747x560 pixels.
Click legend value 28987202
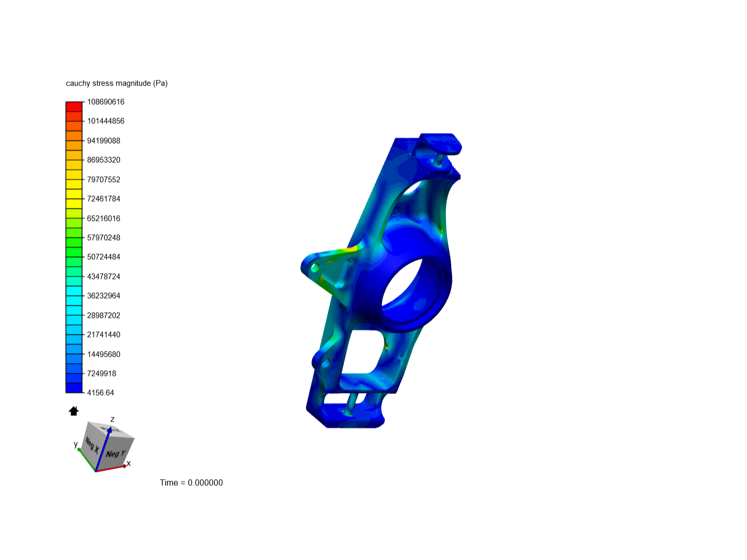pos(104,316)
